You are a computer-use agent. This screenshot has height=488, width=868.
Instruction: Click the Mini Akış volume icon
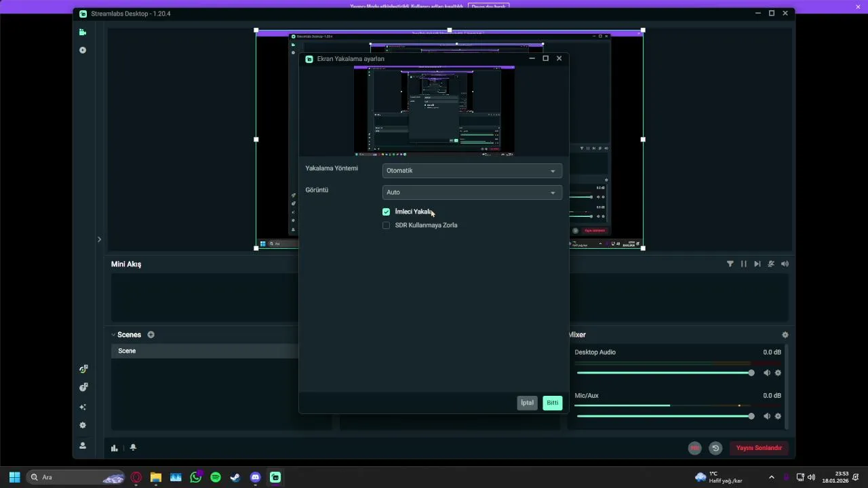pyautogui.click(x=785, y=264)
